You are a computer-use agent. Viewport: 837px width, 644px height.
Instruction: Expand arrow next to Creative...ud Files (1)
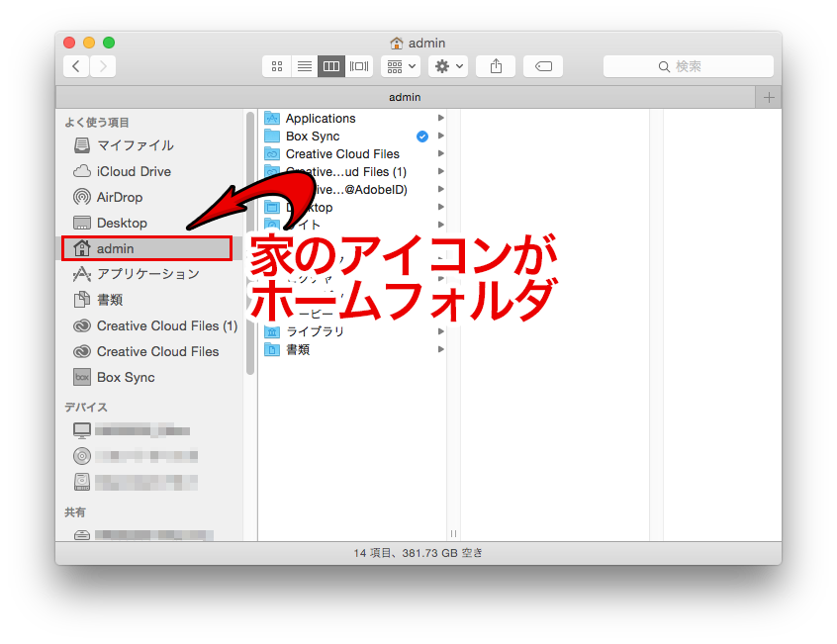(x=441, y=171)
